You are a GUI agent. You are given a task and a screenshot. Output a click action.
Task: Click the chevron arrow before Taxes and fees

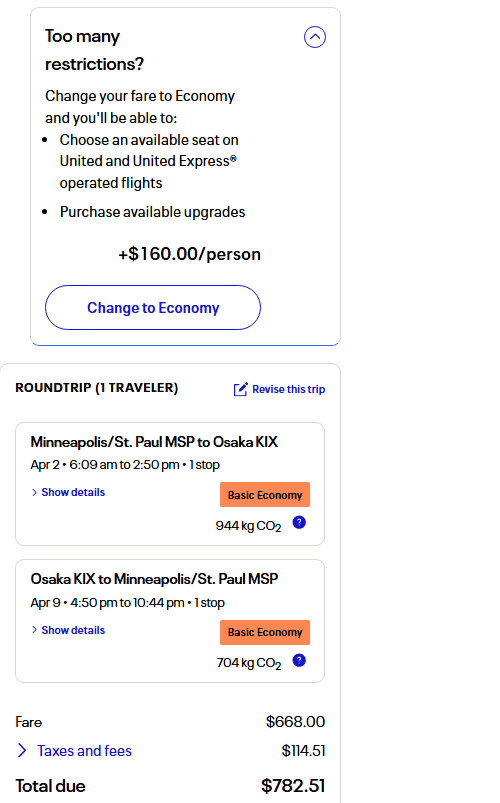(x=22, y=751)
